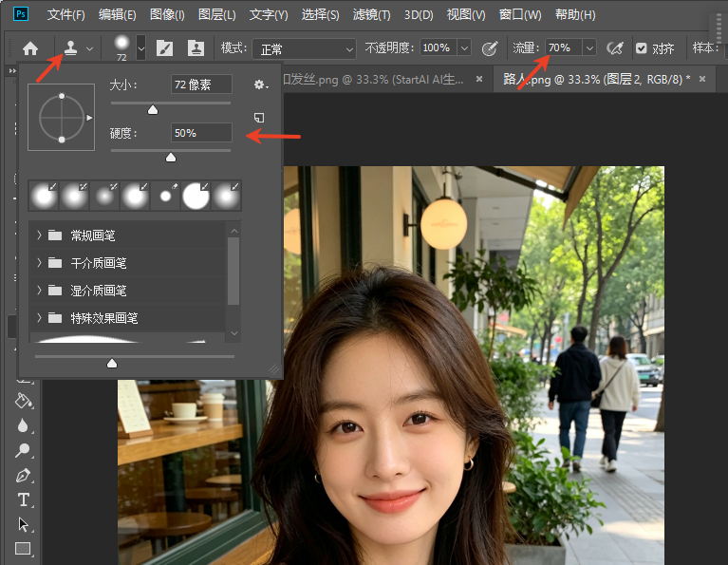Expand the 常规画笔 folder
This screenshot has height=565, width=728.
pos(40,235)
